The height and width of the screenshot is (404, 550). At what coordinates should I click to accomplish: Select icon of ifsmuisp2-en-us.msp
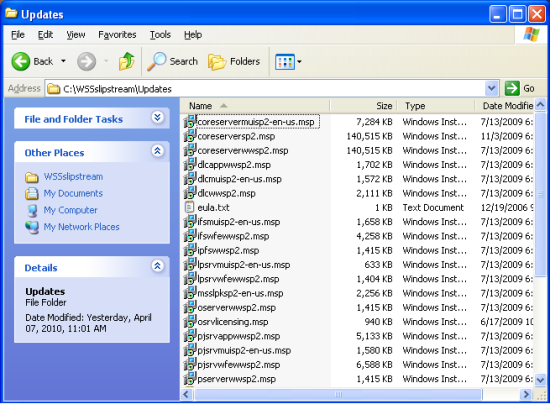tap(189, 222)
